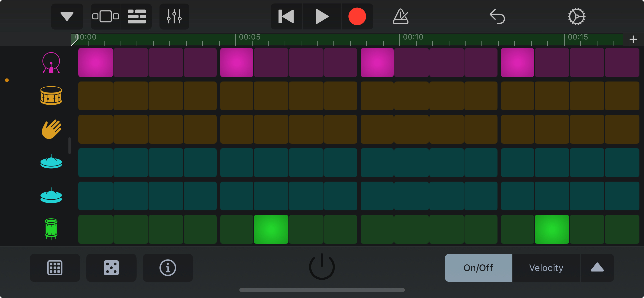
Task: Turn off the first kick drum step
Action: [95, 63]
